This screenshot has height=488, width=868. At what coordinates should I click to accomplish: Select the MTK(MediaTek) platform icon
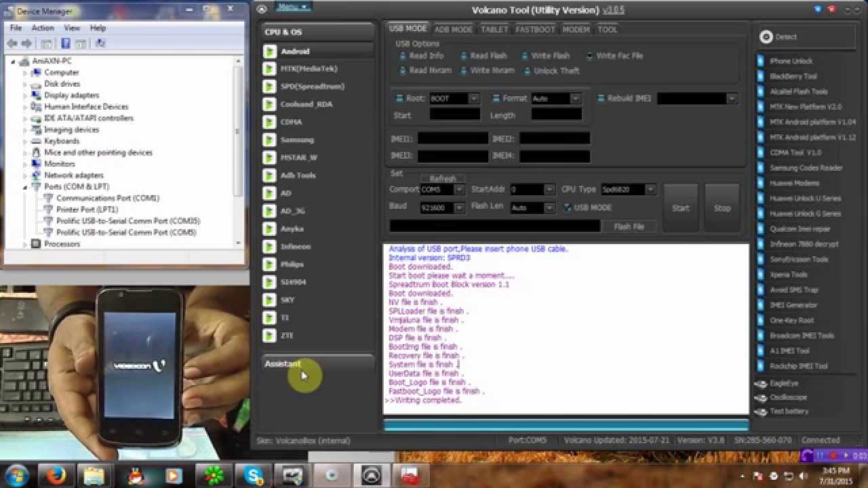[269, 69]
